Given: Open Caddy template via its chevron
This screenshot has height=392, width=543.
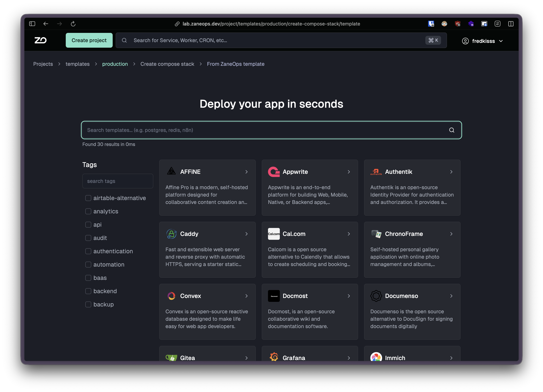Looking at the screenshot, I should tap(246, 234).
